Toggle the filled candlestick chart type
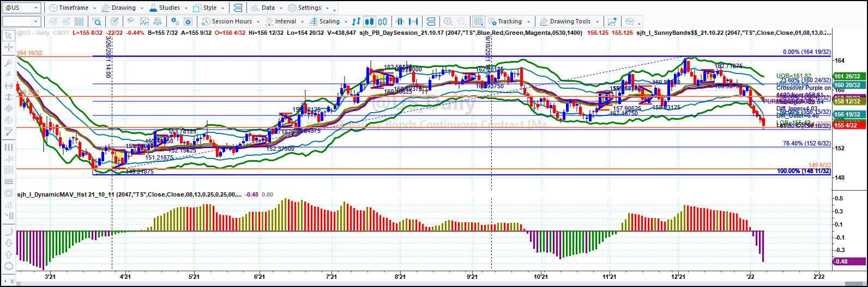The width and height of the screenshot is (868, 287). [370, 21]
